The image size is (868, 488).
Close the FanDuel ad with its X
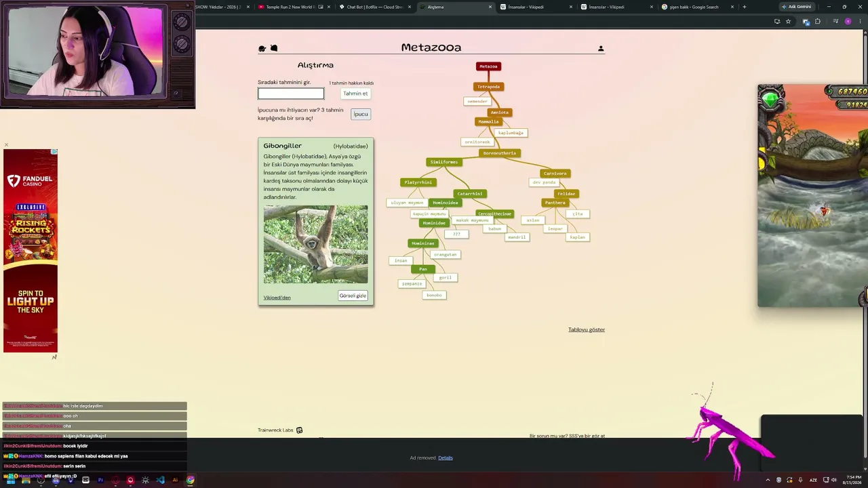(x=6, y=144)
